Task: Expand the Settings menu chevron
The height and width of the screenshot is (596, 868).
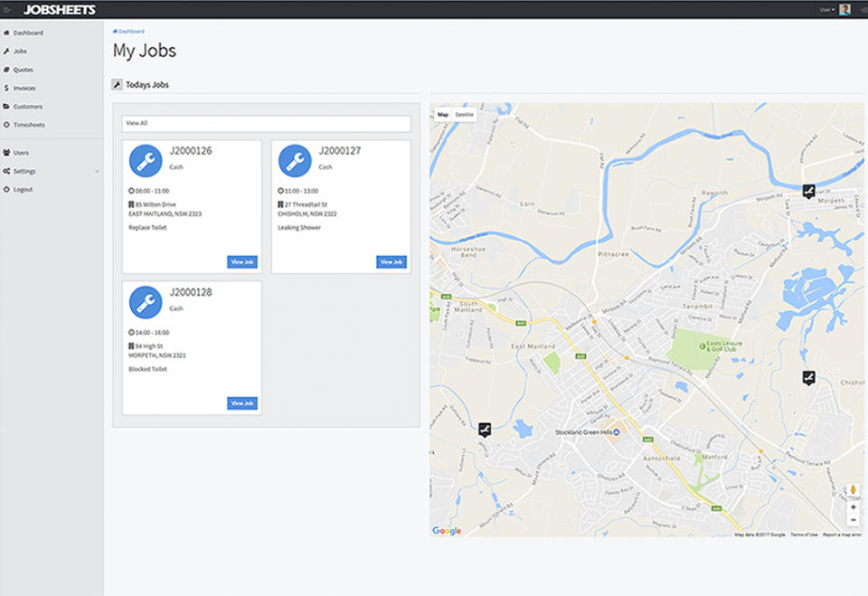Action: pos(97,171)
